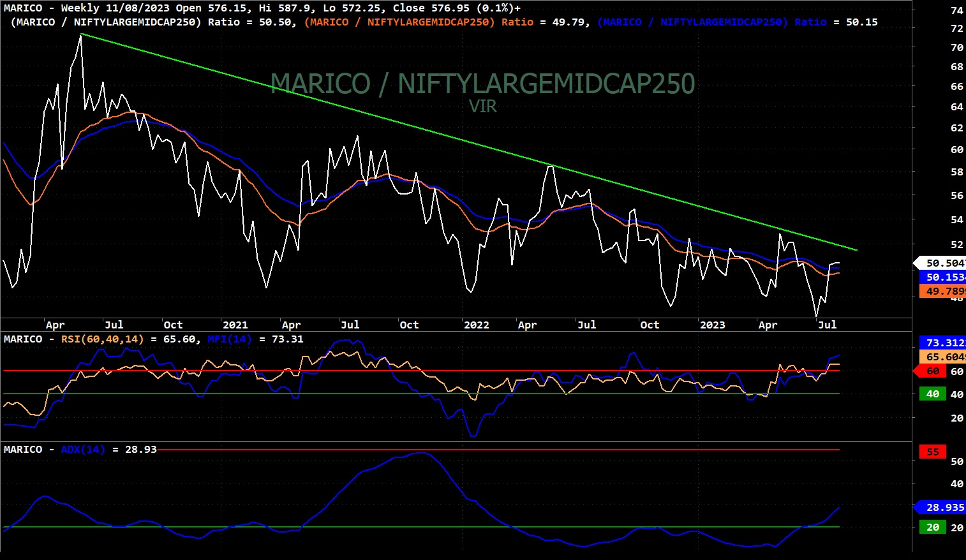Screen dimensions: 966x560
Task: Click the 54 value on the price axis
Action: pos(957,220)
